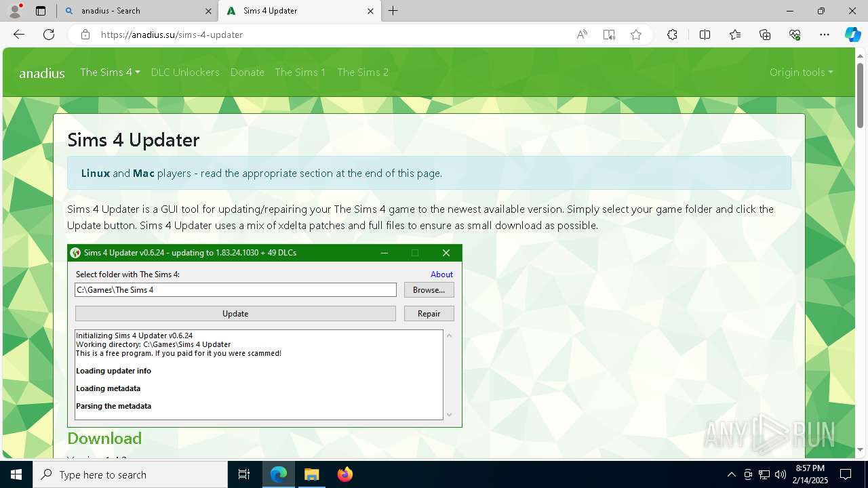The height and width of the screenshot is (488, 868).
Task: Open Browser essentials
Action: click(795, 35)
